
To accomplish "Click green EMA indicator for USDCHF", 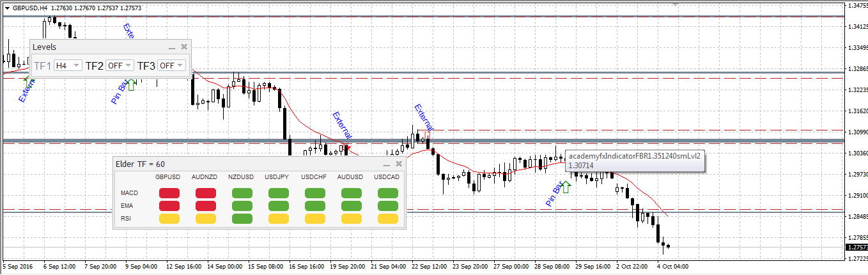I will (314, 205).
